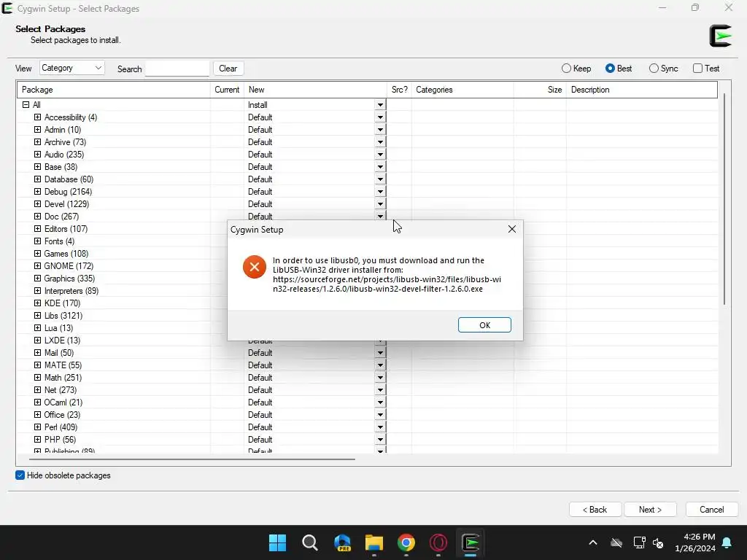747x560 pixels.
Task: Expand the Database (60) category
Action: (38, 179)
